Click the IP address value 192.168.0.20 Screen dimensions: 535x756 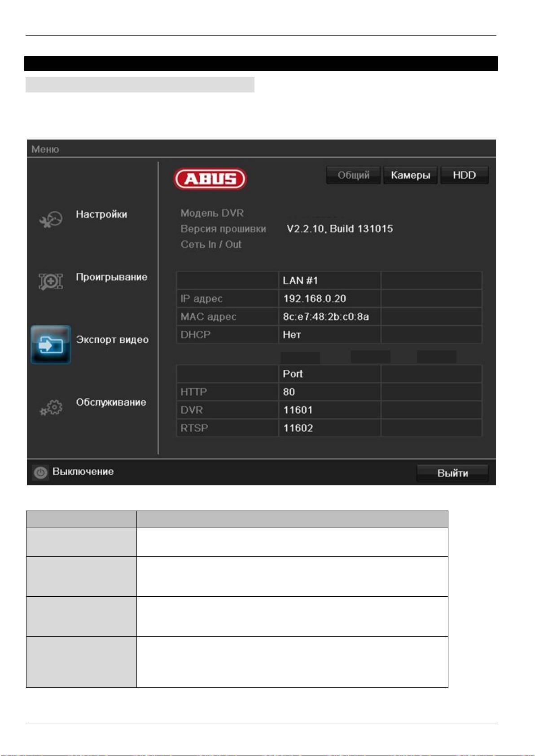click(315, 299)
